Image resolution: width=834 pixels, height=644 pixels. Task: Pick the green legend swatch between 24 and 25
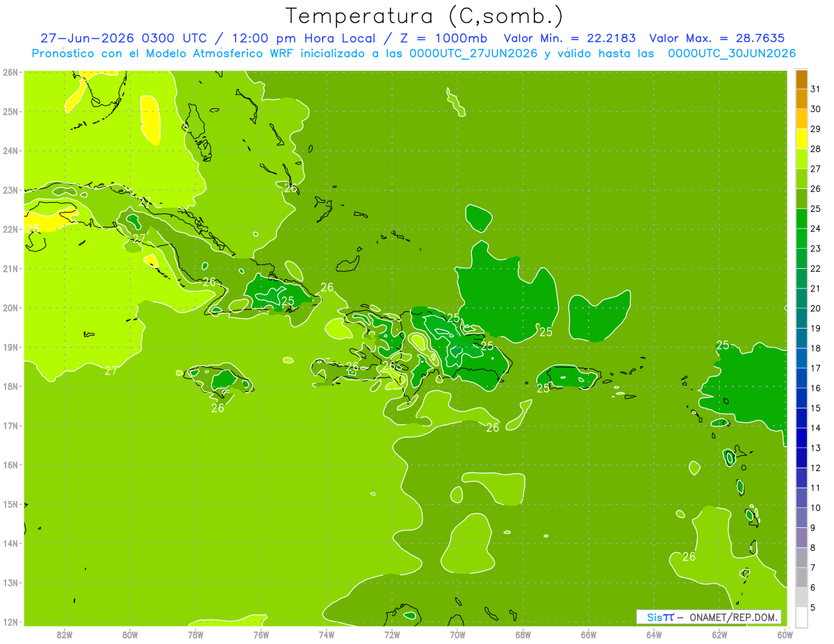click(x=801, y=219)
